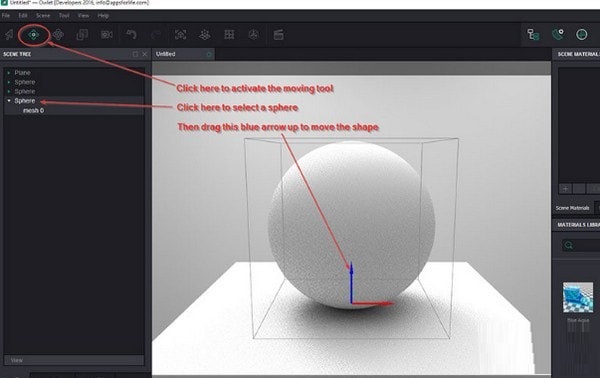
Task: Expand the Plane node in scene tree
Action: click(9, 73)
